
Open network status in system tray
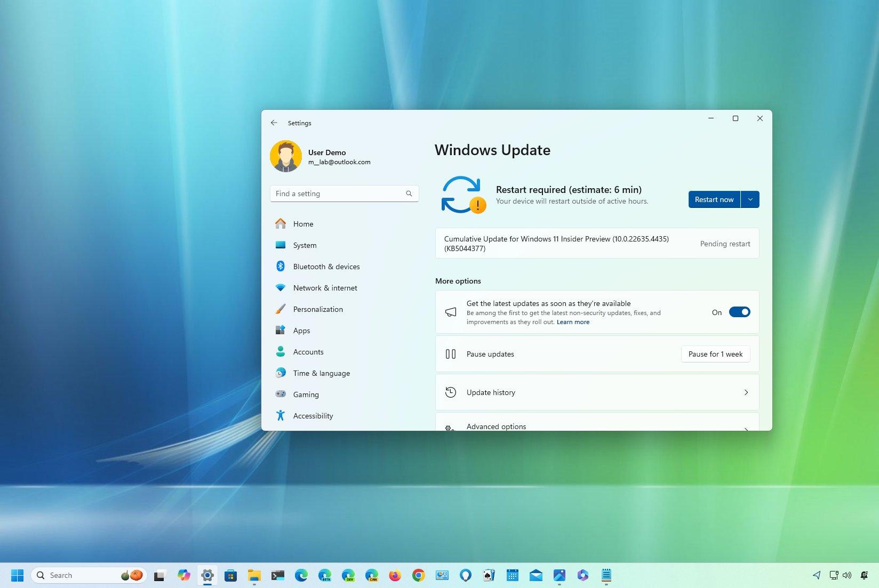[x=834, y=575]
